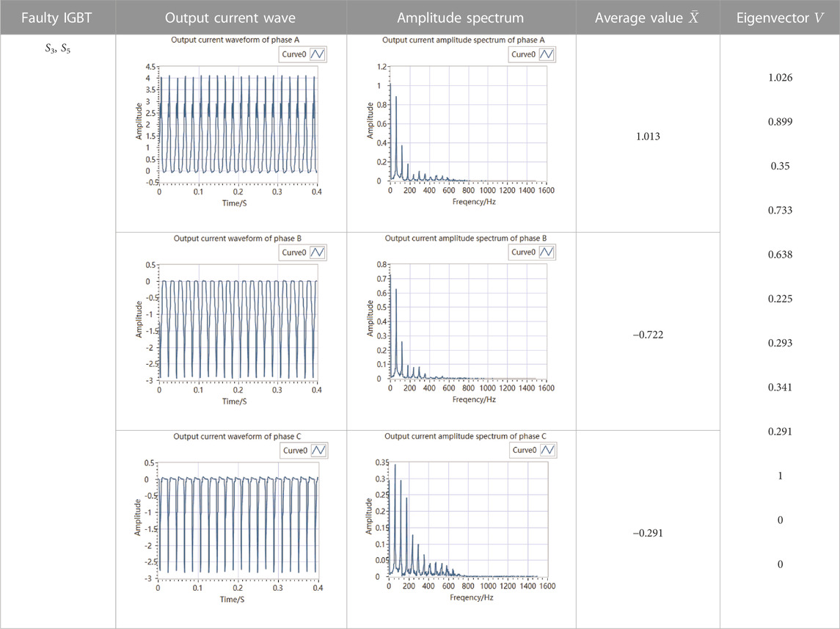Image resolution: width=840 pixels, height=629 pixels.
Task: Click the 'Curve0' legend label of phase A waveform
Action: (x=294, y=54)
